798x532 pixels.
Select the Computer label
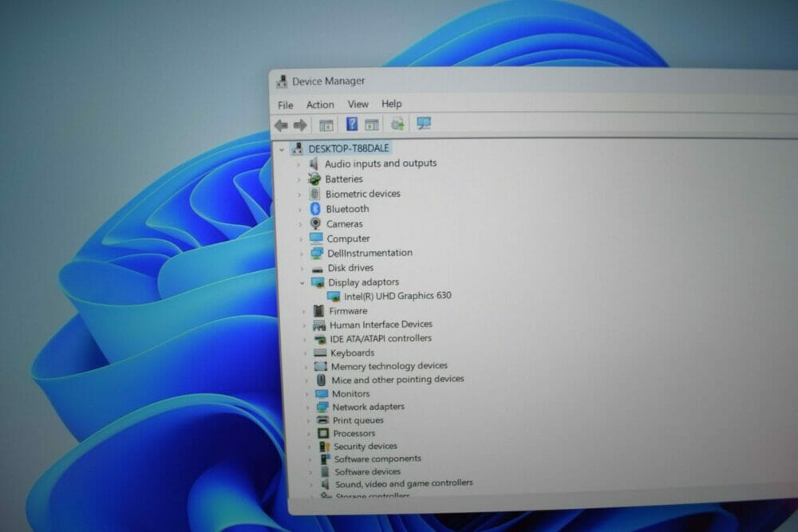click(348, 238)
